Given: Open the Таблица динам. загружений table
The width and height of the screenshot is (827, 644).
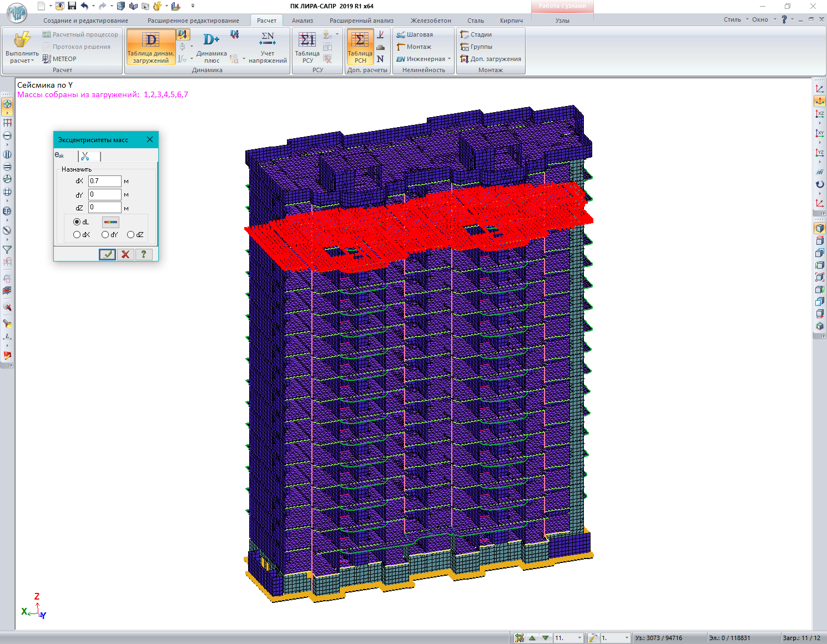Looking at the screenshot, I should pyautogui.click(x=150, y=47).
